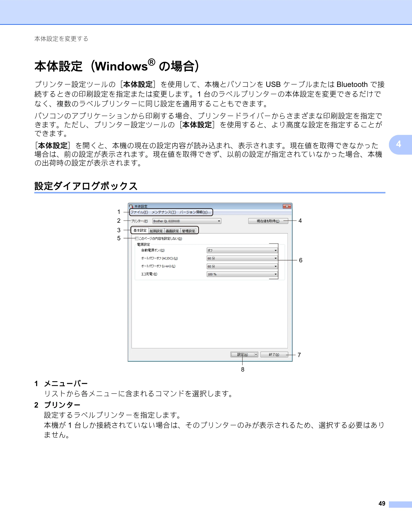Click the chapter 4 side tab

(x=400, y=144)
